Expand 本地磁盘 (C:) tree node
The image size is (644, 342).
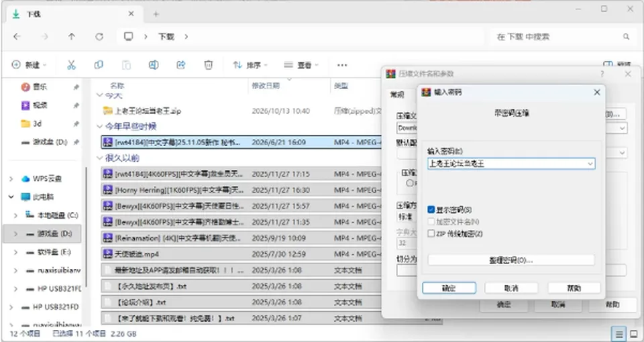(15, 215)
